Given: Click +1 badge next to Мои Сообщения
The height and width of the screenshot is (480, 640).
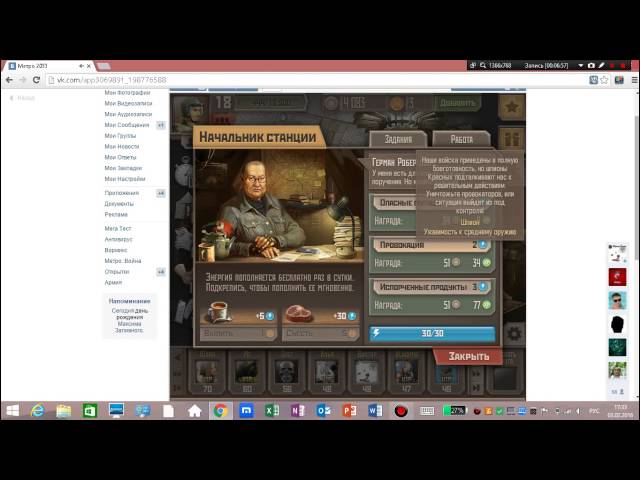Looking at the screenshot, I should pos(161,125).
